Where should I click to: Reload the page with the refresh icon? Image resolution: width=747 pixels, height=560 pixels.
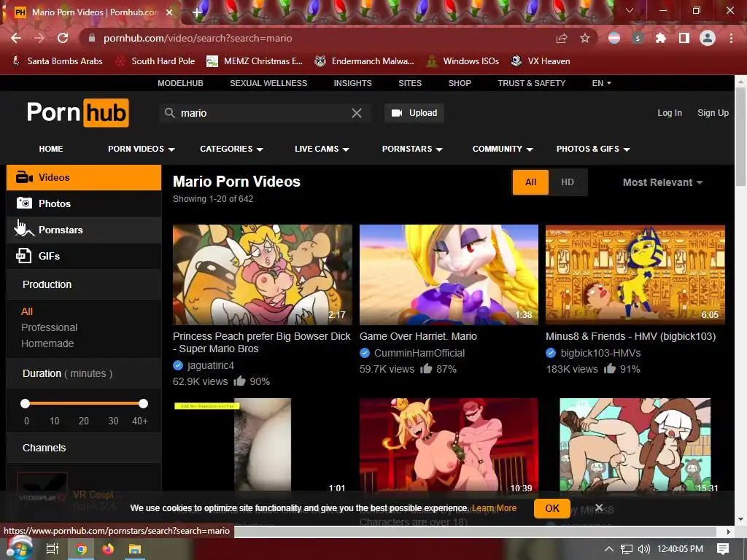pos(63,38)
